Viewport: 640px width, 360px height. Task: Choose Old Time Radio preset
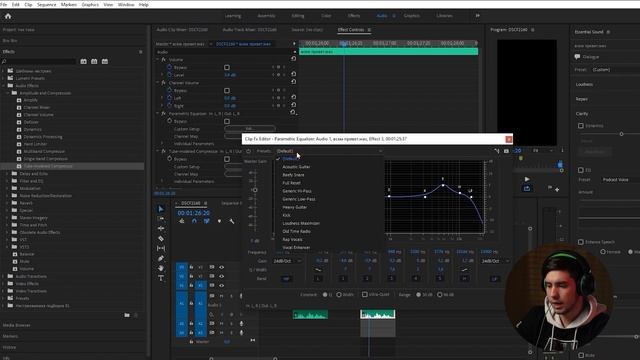tap(296, 231)
